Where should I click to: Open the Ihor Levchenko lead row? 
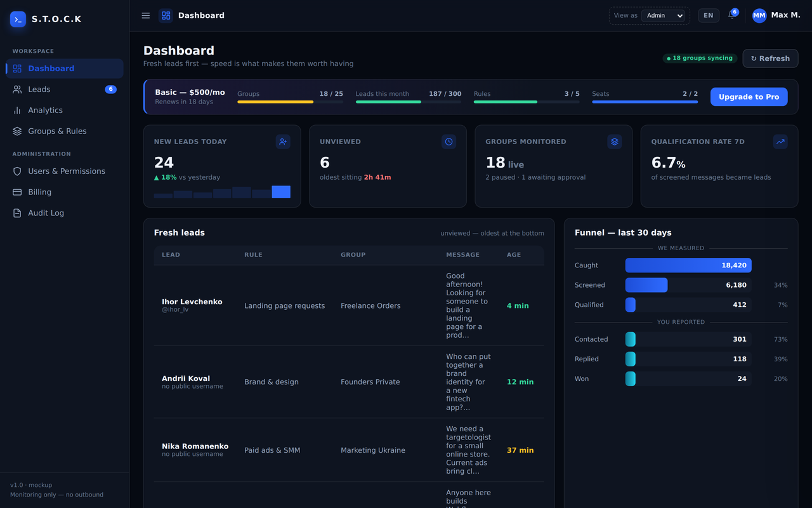349,305
